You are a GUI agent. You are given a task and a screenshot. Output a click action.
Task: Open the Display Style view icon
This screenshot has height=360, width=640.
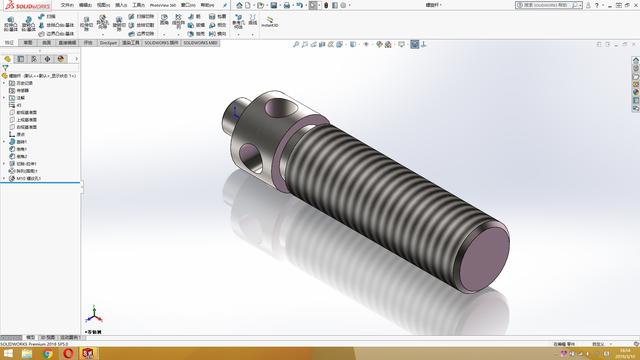coord(353,44)
